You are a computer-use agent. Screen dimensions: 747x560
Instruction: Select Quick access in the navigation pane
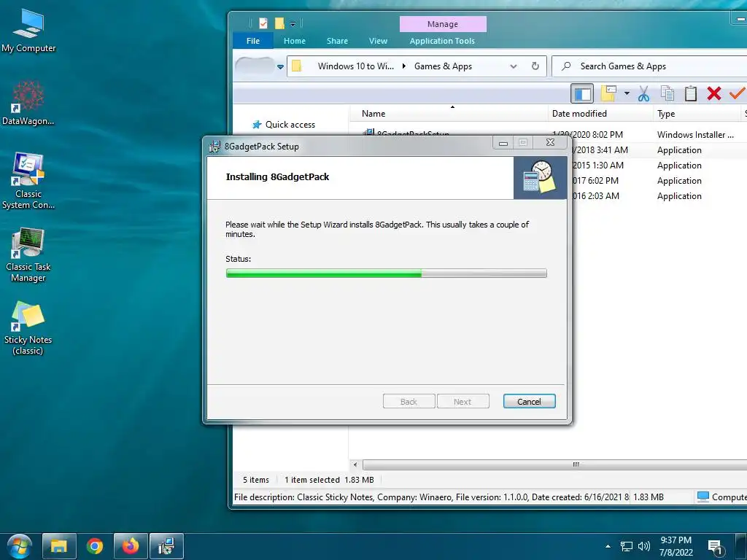click(290, 125)
